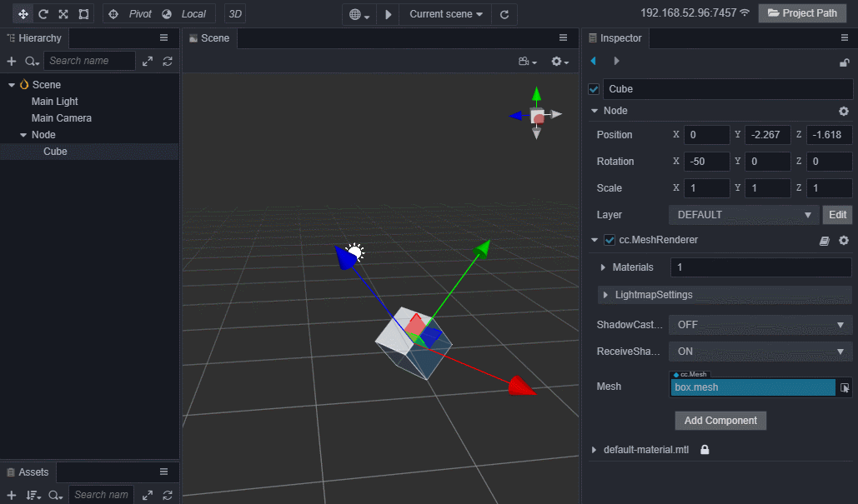Screen dimensions: 858x504
Task: Collapse the Scene root in Hierarchy
Action: 12,85
